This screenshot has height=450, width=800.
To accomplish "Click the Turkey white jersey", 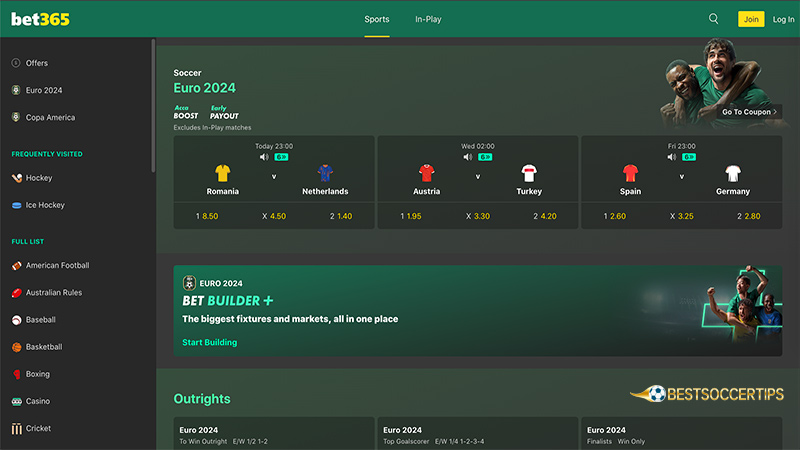I will point(529,173).
